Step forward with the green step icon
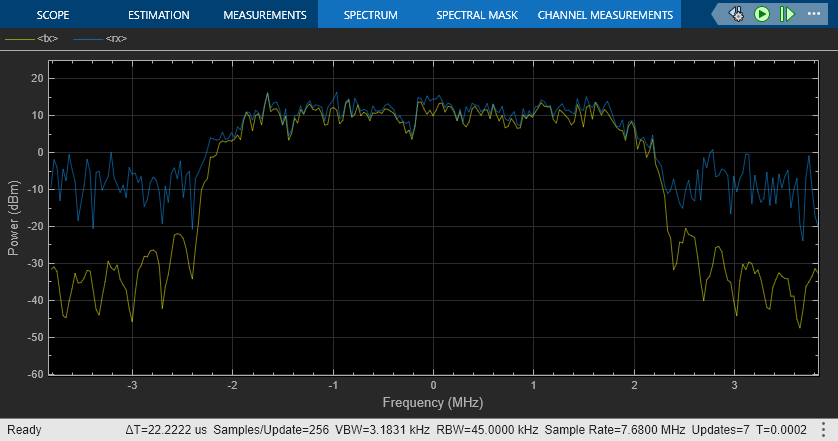838x441 pixels. (x=787, y=14)
